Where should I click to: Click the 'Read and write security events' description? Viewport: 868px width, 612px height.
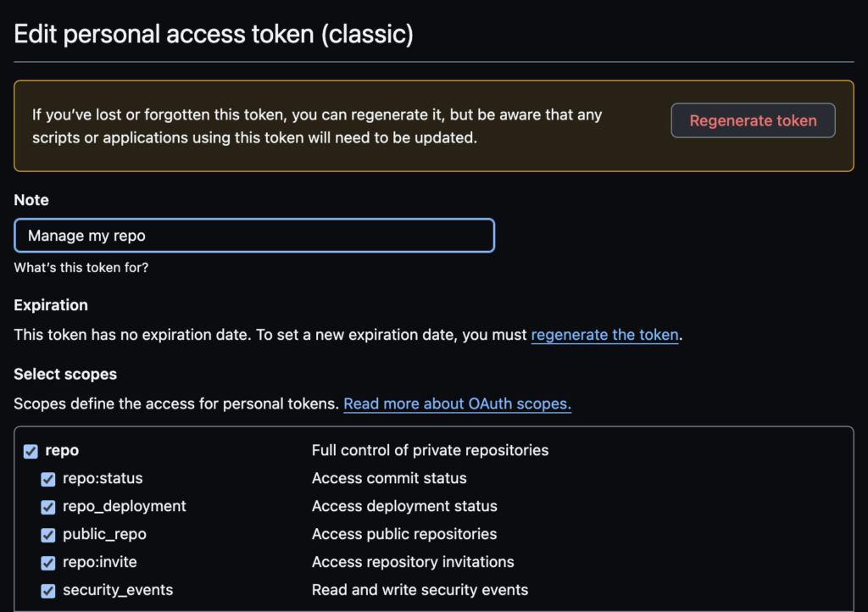click(420, 590)
